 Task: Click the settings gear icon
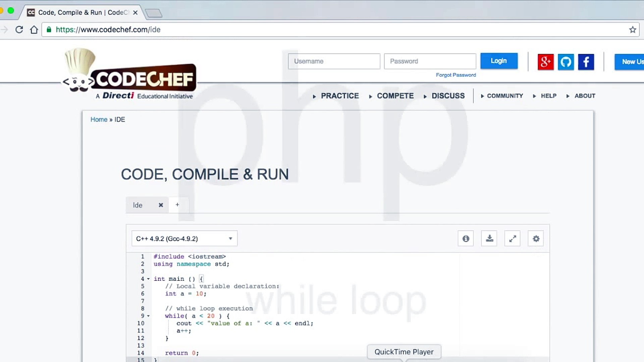pyautogui.click(x=536, y=239)
